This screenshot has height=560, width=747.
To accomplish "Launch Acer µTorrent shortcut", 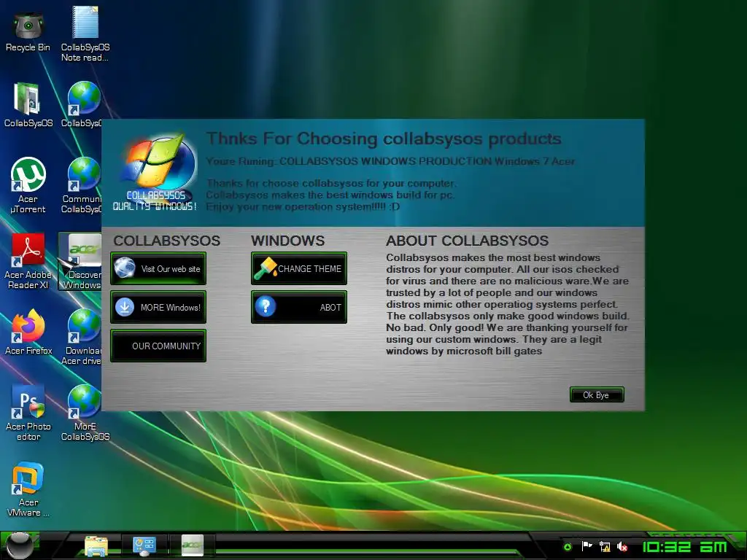I will pos(28,186).
